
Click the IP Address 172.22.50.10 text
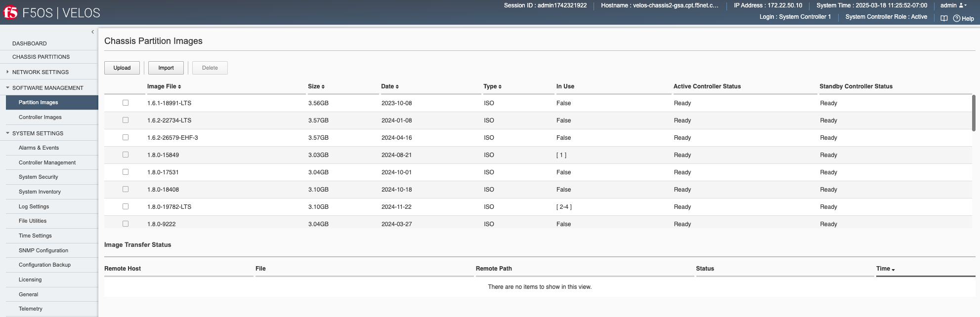click(x=768, y=5)
